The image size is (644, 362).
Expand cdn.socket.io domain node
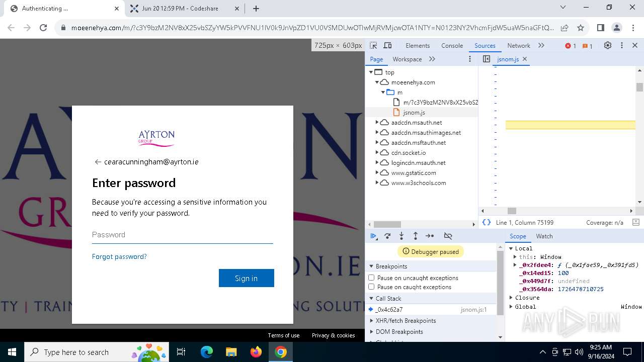pyautogui.click(x=377, y=153)
